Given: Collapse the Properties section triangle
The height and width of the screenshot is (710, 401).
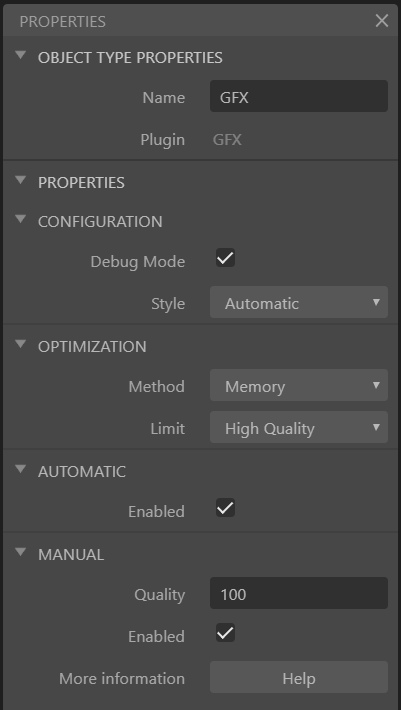Looking at the screenshot, I should pyautogui.click(x=20, y=181).
